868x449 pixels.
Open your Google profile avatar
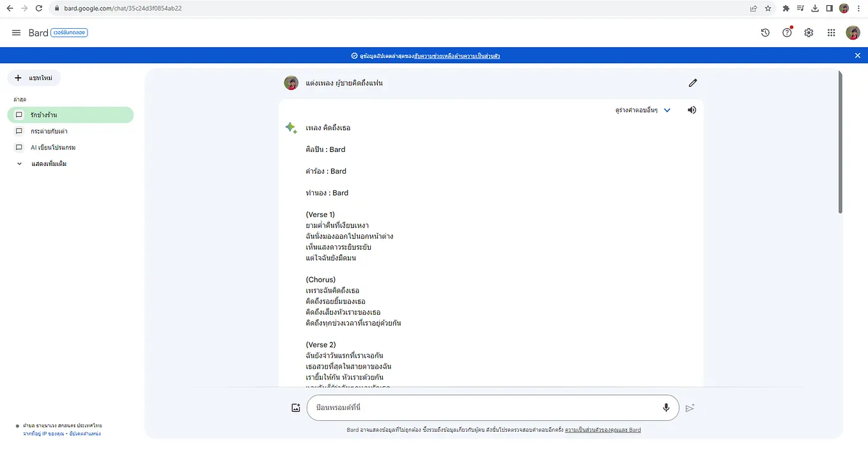click(x=853, y=32)
